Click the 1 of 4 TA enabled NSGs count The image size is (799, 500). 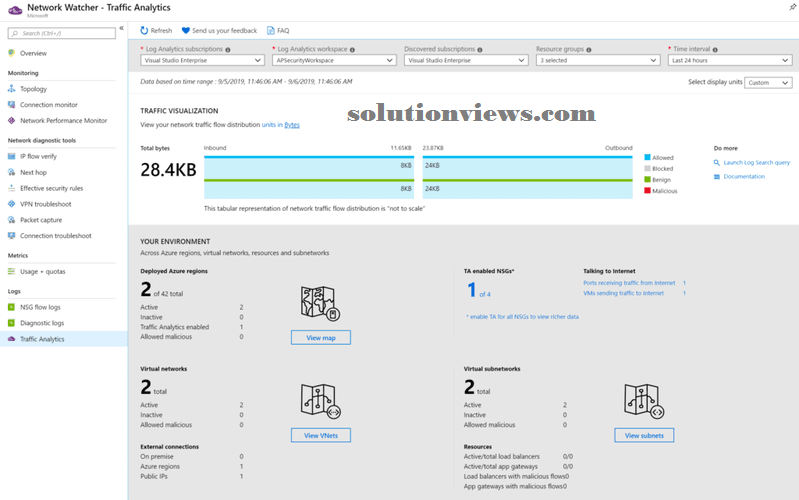click(x=478, y=290)
